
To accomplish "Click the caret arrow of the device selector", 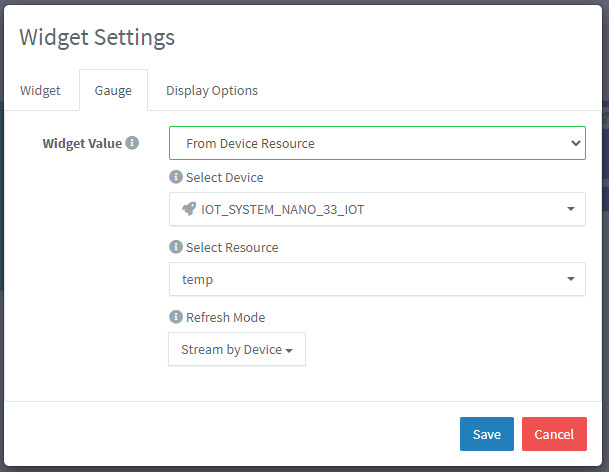I will tap(570, 209).
